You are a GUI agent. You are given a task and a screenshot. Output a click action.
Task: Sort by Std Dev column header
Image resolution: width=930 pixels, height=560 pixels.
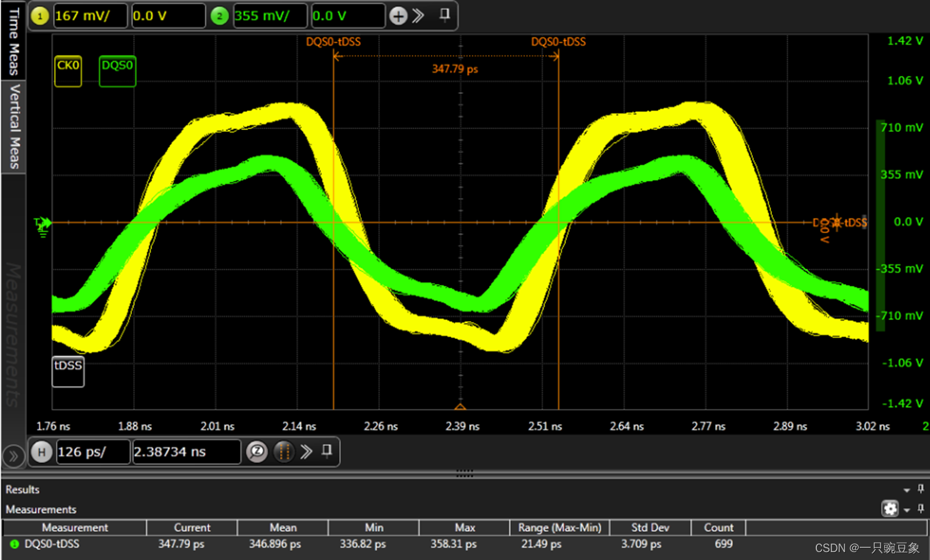tap(650, 528)
